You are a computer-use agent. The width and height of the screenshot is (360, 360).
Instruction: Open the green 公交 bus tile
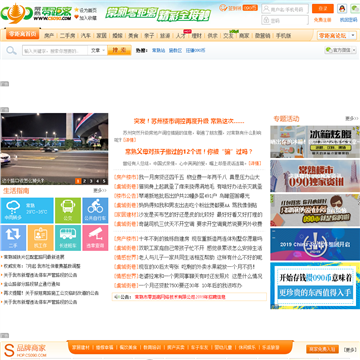68,210
